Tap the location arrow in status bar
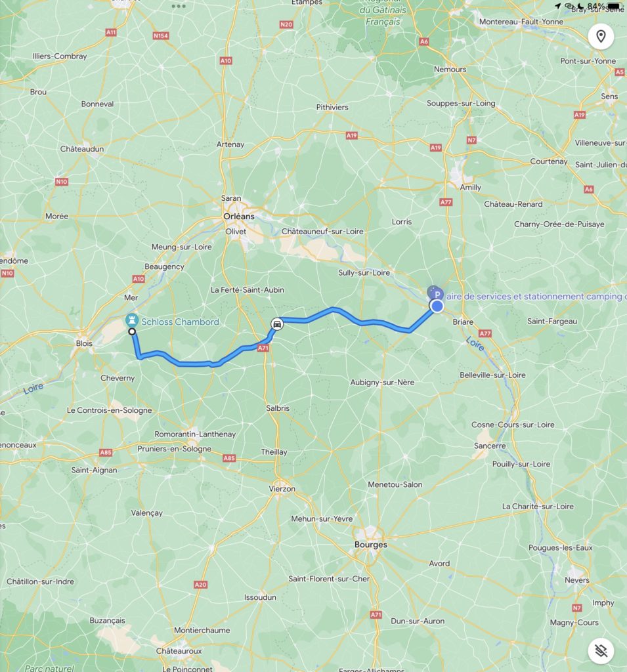The image size is (627, 672). 557,6
